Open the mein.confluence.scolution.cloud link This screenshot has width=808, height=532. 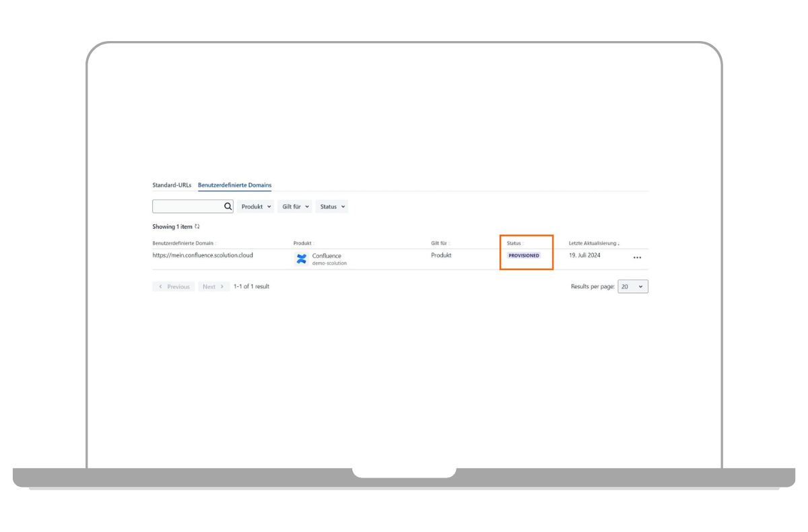202,255
